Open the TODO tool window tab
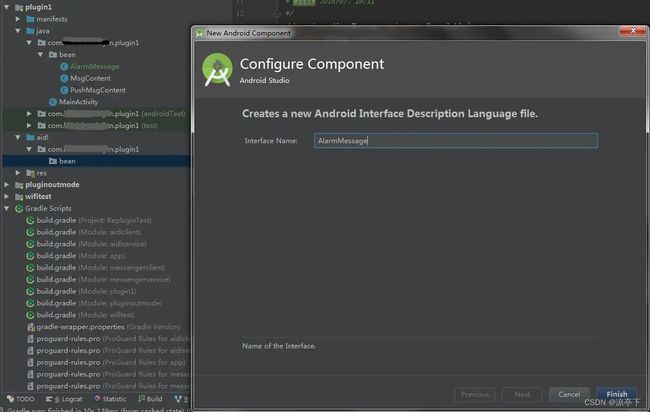The image size is (650, 412). 21,399
